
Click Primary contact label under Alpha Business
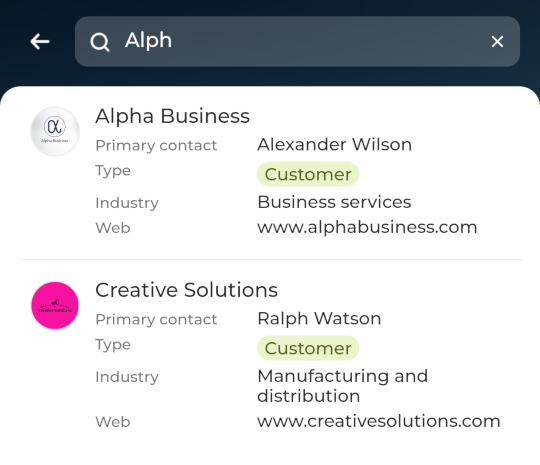tap(156, 146)
